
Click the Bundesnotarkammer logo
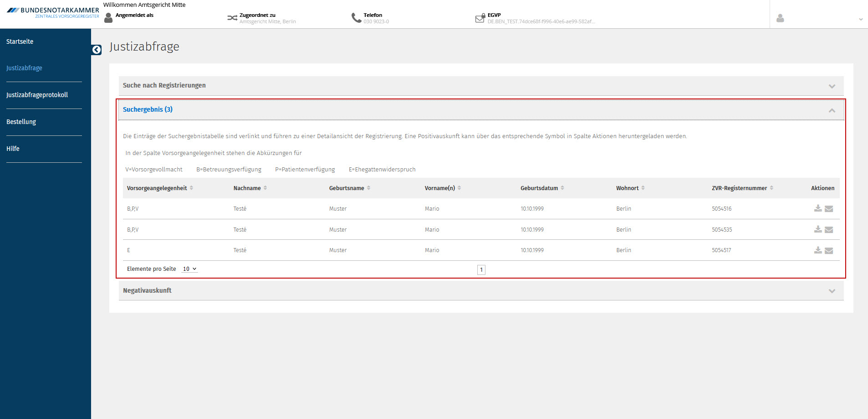coord(53,13)
